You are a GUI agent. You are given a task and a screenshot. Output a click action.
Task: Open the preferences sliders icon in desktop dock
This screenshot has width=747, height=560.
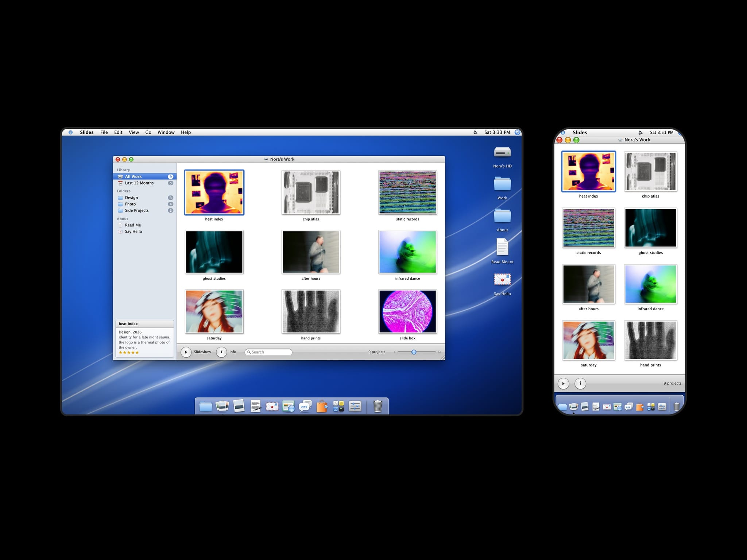tap(355, 406)
